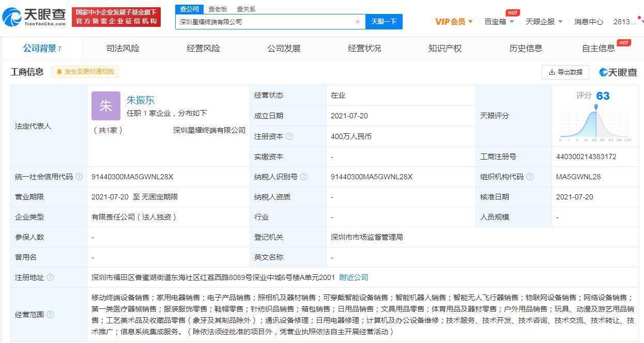Open 朱振东 profile link
Image resolution: width=644 pixels, height=343 pixels.
[x=141, y=100]
